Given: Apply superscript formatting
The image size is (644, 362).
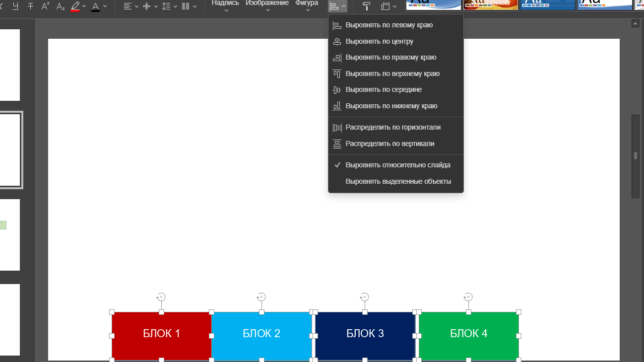Looking at the screenshot, I should click(46, 6).
